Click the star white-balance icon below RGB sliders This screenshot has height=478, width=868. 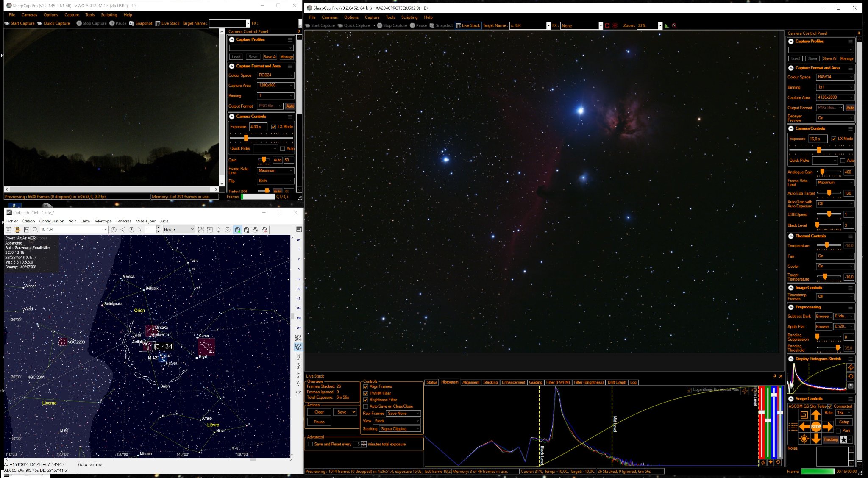771,463
